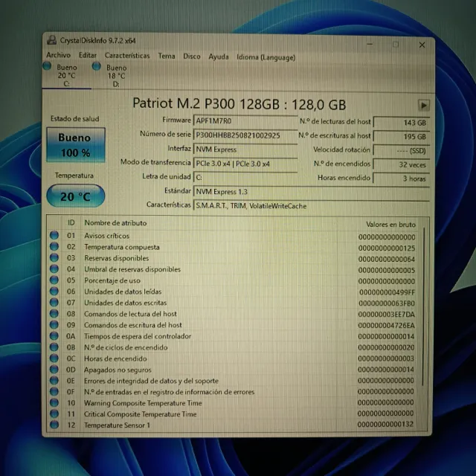
Task: Click the 20 °C temperature indicator
Action: point(76,196)
